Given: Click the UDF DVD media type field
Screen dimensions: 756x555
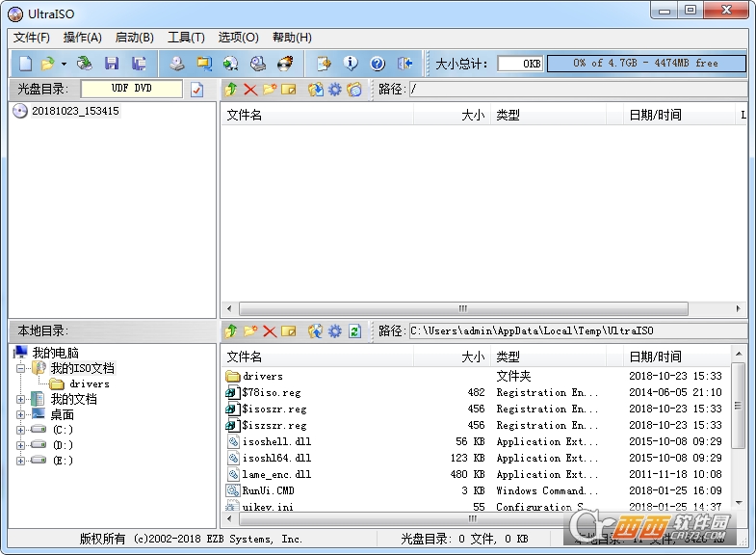Looking at the screenshot, I should click(x=132, y=89).
